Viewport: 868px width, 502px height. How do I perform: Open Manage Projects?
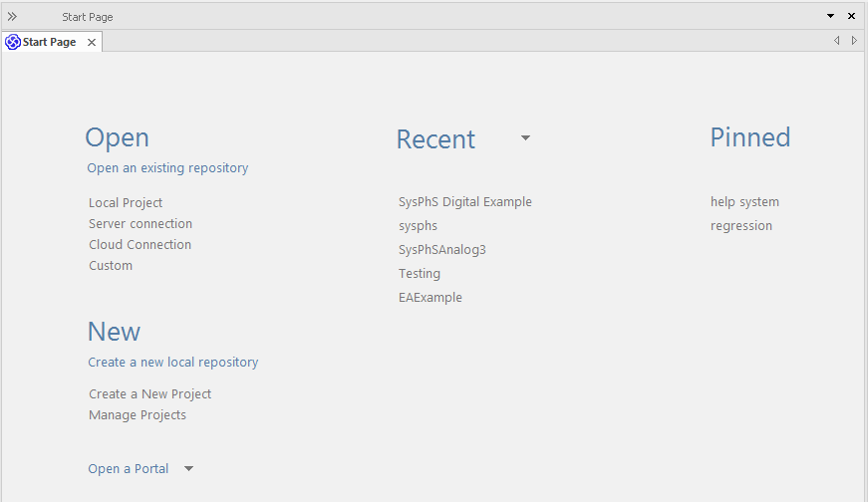pyautogui.click(x=138, y=415)
